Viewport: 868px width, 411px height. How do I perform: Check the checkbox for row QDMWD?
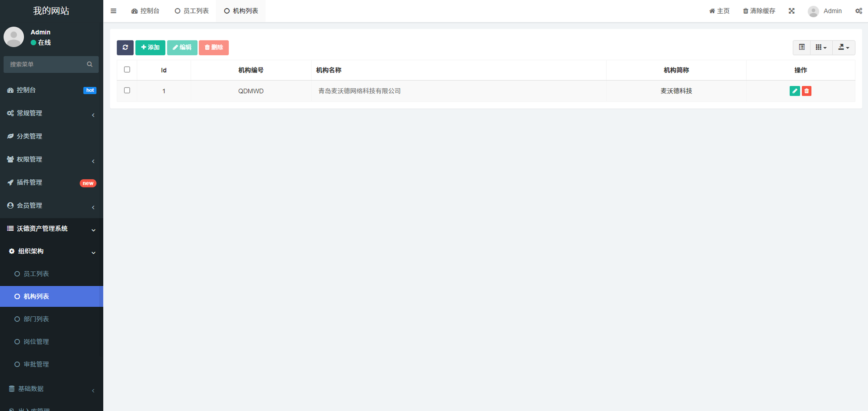pos(127,90)
